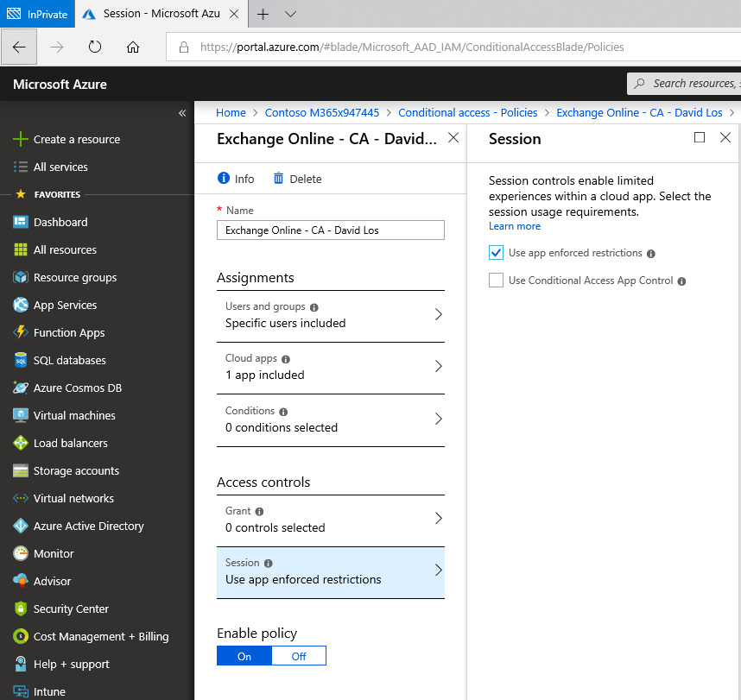Open Resource groups cube icon

(21, 277)
